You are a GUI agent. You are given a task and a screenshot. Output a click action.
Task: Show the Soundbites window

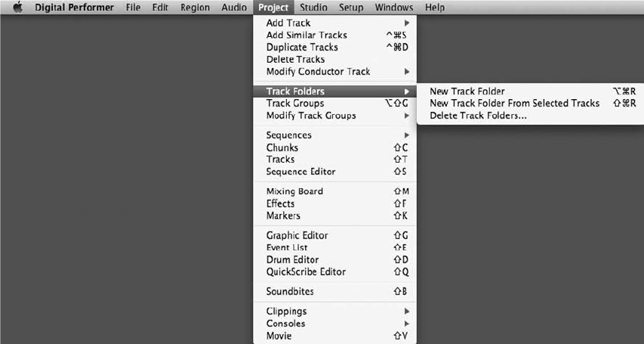click(x=290, y=292)
